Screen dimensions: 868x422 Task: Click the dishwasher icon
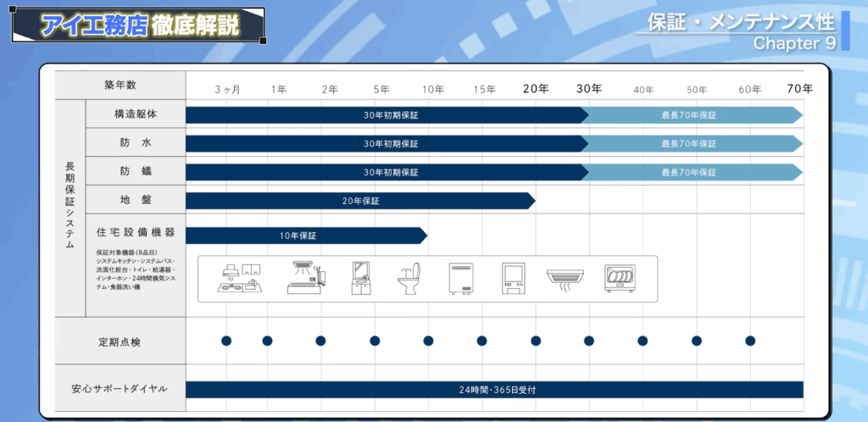[x=620, y=279]
